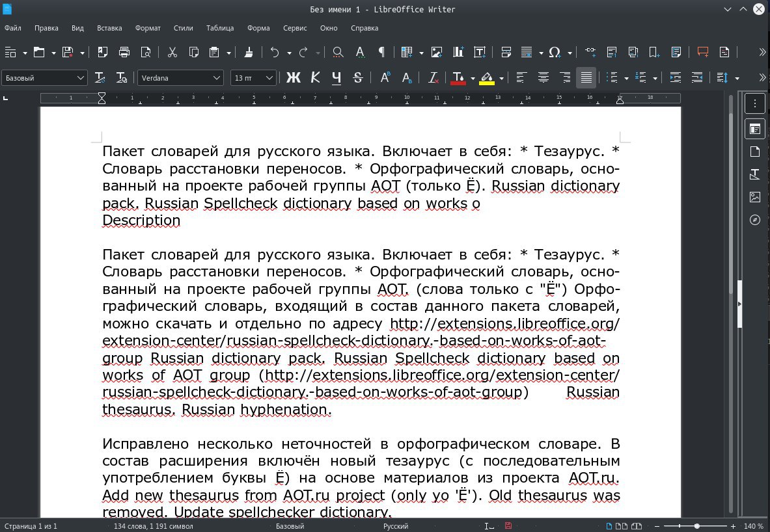Apply subscript formatting
Screen dimensions: 770x532
click(x=407, y=77)
